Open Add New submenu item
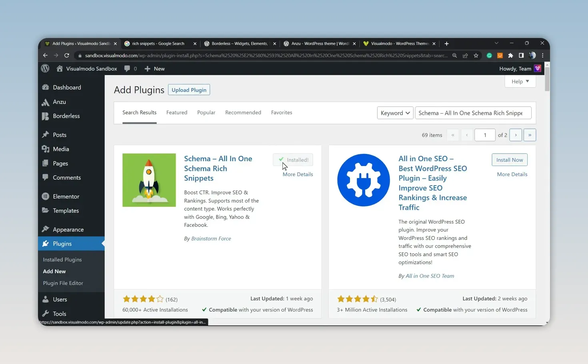The width and height of the screenshot is (588, 364). (x=54, y=271)
